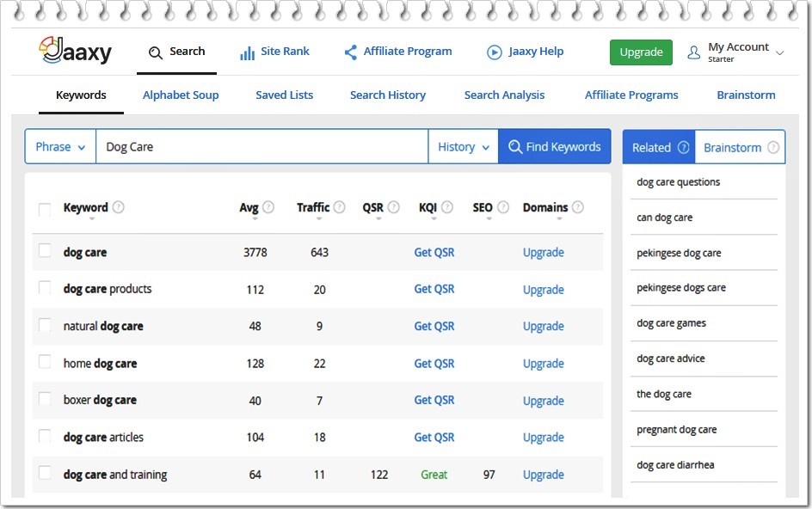Sort by the Traffic column header
The image size is (812, 509).
click(313, 207)
